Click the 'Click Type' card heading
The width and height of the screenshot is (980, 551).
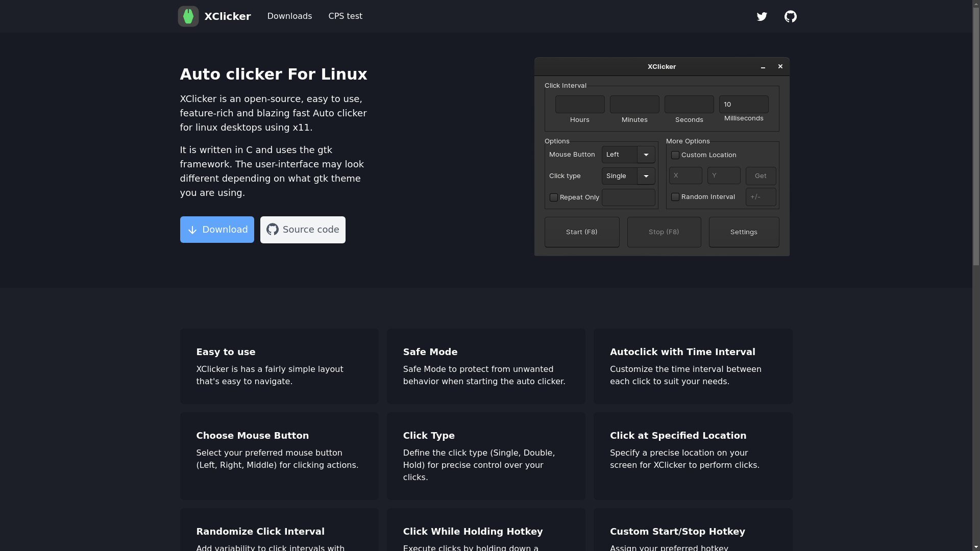coord(429,436)
